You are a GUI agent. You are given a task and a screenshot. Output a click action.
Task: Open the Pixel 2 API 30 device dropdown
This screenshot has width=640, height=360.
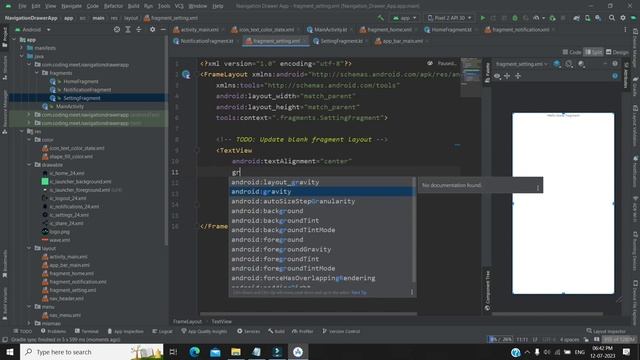pos(449,18)
